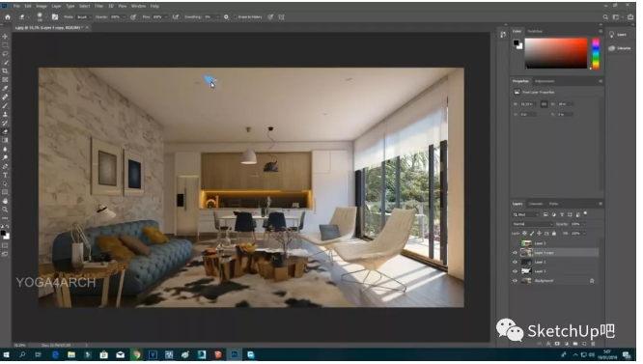
Task: Click the Home icon in options bar
Action: (x=8, y=16)
